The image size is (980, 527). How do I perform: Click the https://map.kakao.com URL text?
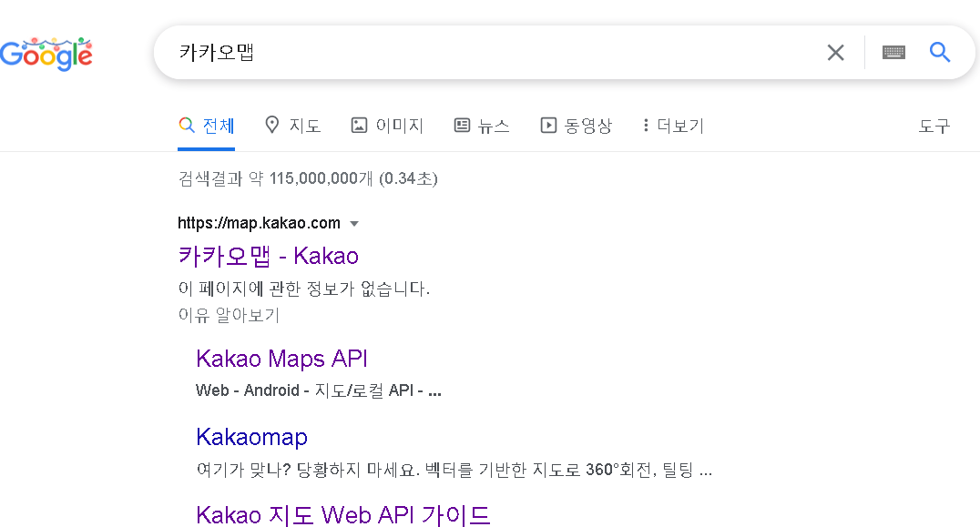pos(259,223)
